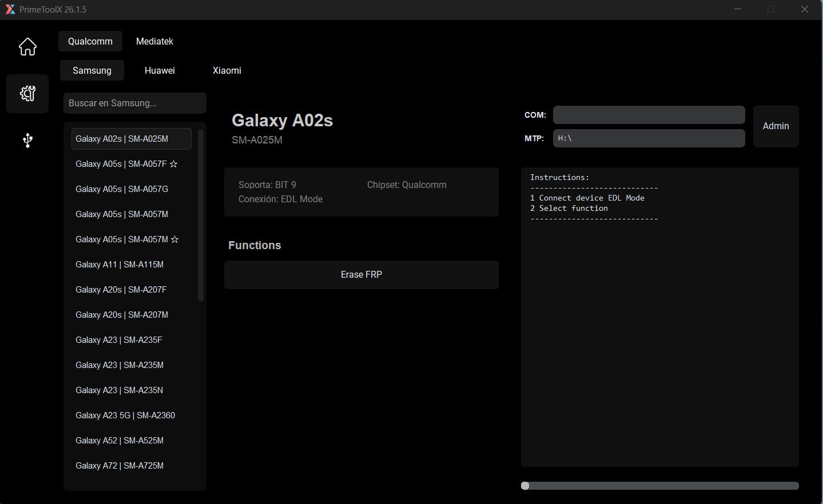Click the PrimeToolX logo in title bar
This screenshot has width=823, height=504.
pos(10,10)
